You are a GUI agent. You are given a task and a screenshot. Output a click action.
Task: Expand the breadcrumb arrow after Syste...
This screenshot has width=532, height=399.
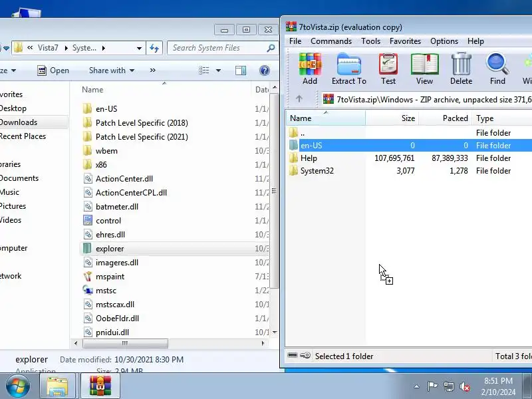104,48
